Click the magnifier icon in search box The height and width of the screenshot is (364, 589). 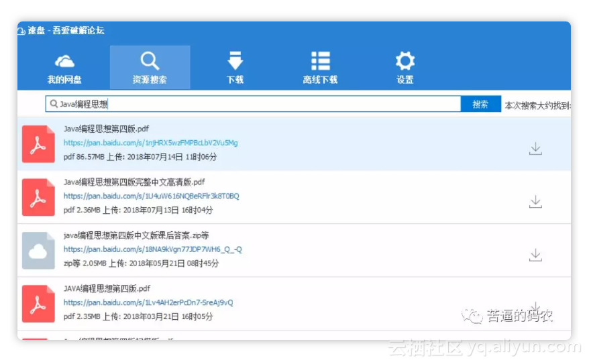(54, 104)
